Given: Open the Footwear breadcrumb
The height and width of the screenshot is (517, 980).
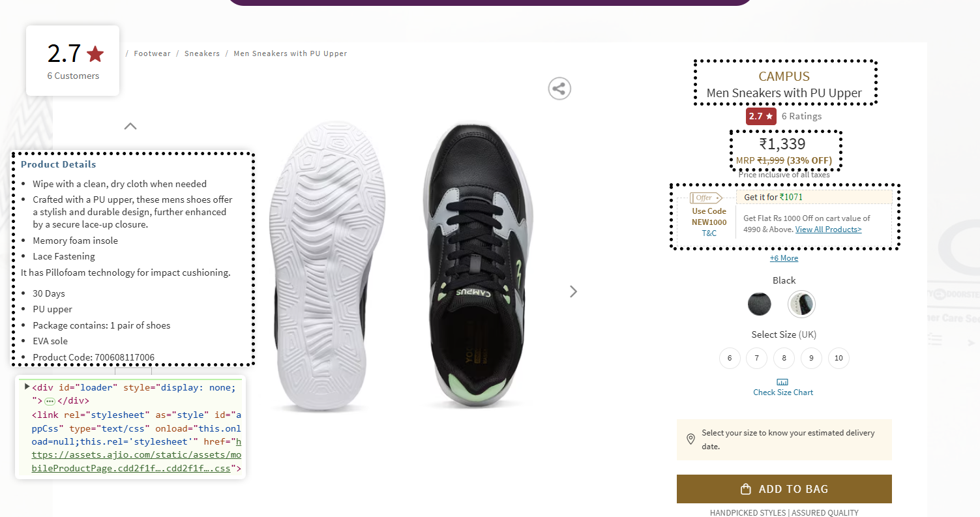Looking at the screenshot, I should 152,53.
